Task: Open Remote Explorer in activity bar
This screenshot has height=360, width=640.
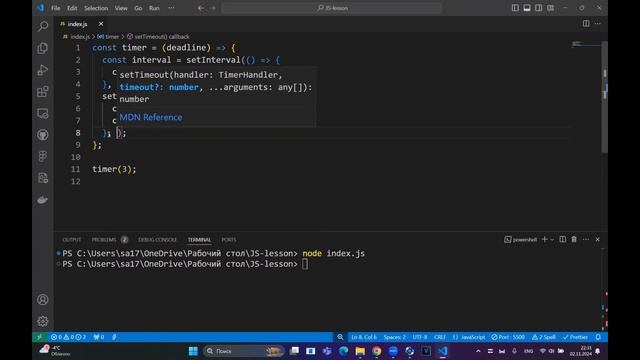Action: (x=43, y=113)
